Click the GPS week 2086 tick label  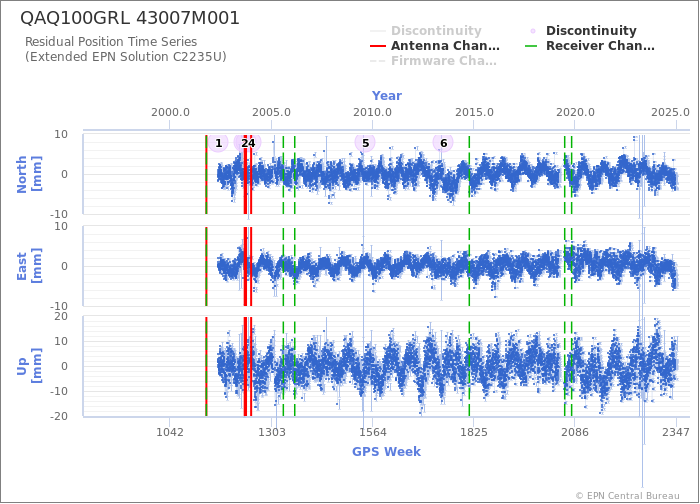575,432
